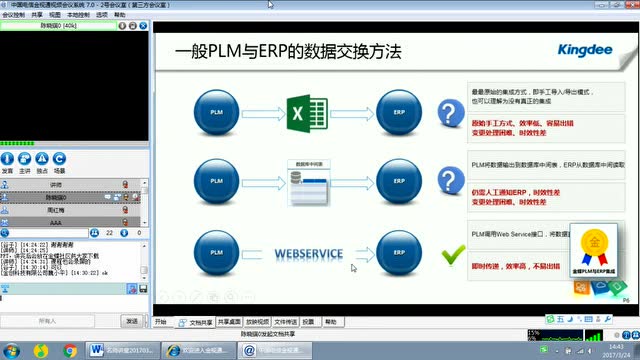Click the participant count people icon
640x360 pixels.
[94, 233]
